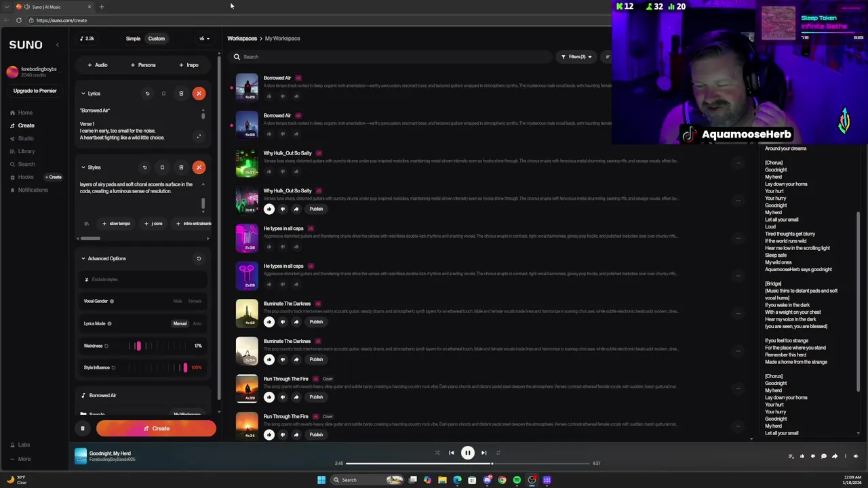Click the orange magic-wand button in Styles
Screen dimensions: 868x488
(x=199, y=167)
